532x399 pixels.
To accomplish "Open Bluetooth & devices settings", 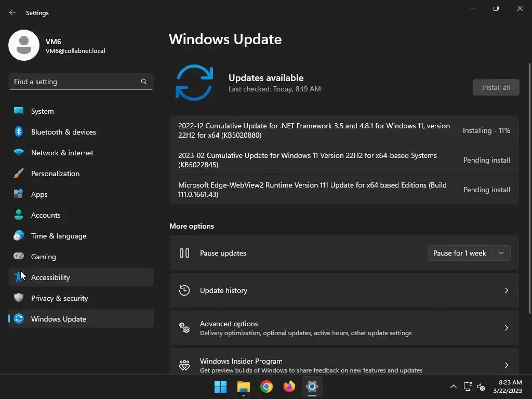I will coord(81,131).
